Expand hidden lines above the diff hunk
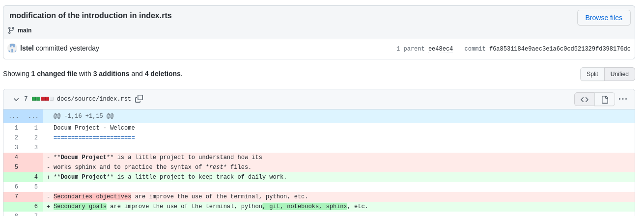The image size is (644, 216). click(23, 116)
